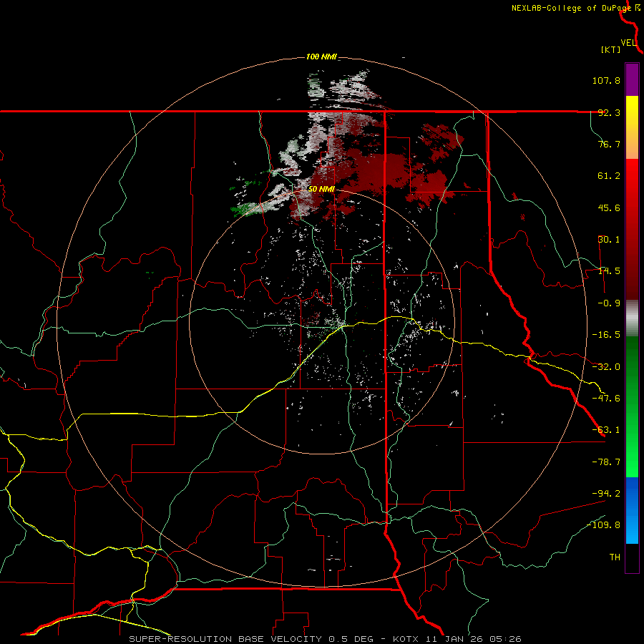Pick the bright green segment near -78.7
Screen dimensions: 644x644
point(632,456)
